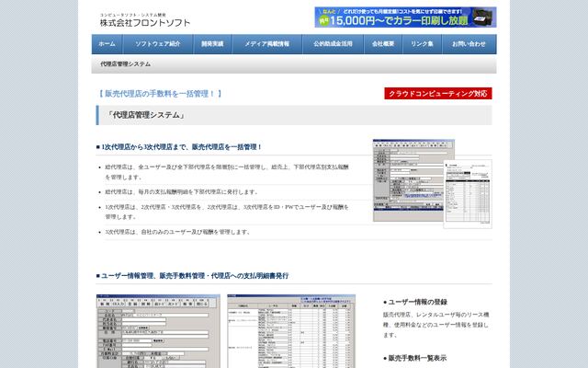The width and height of the screenshot is (588, 368).
Task: Click the ●販売手数料一覧表示 subheading
Action: click(x=414, y=358)
